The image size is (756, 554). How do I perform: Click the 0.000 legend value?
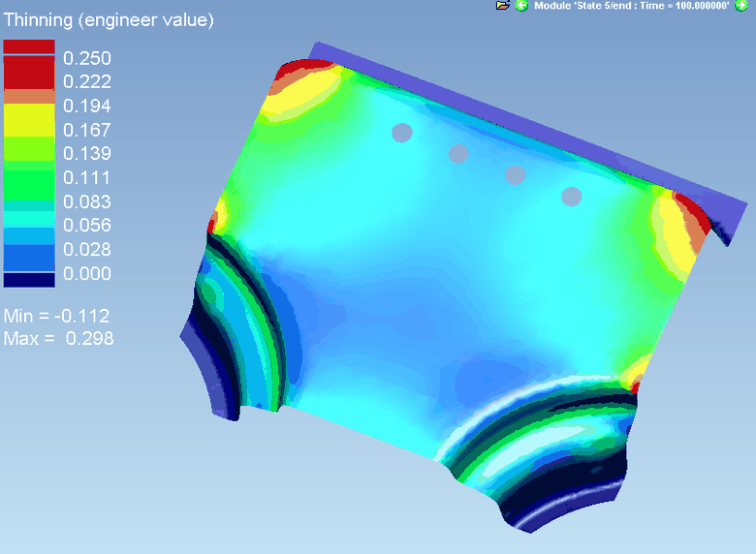87,274
